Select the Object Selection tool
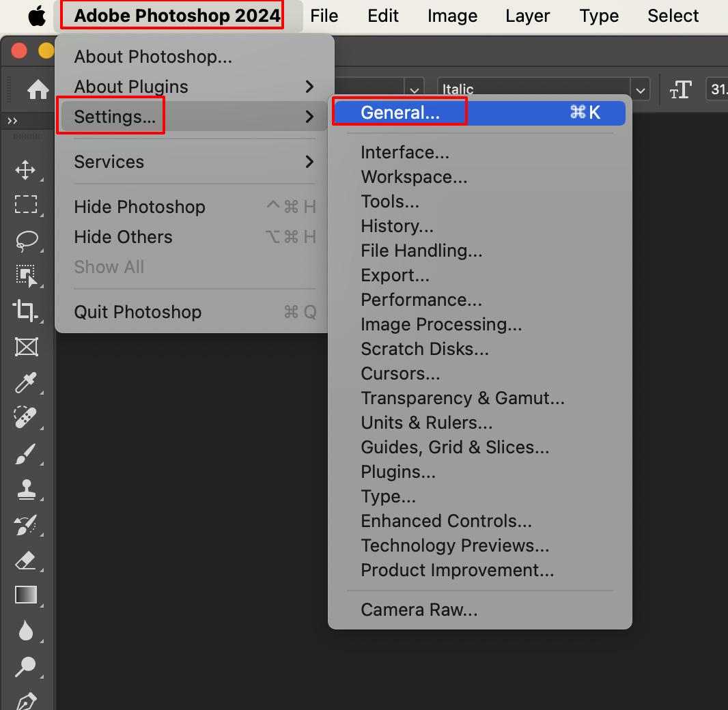This screenshot has width=728, height=710. tap(26, 276)
